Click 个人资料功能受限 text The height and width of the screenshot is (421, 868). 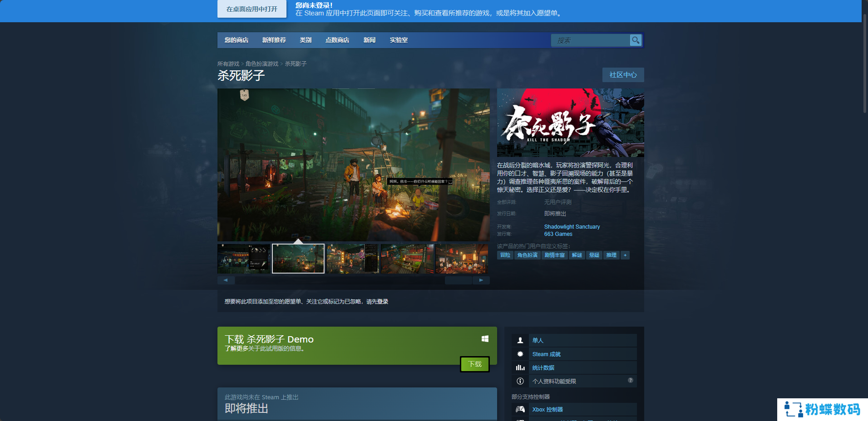554,382
